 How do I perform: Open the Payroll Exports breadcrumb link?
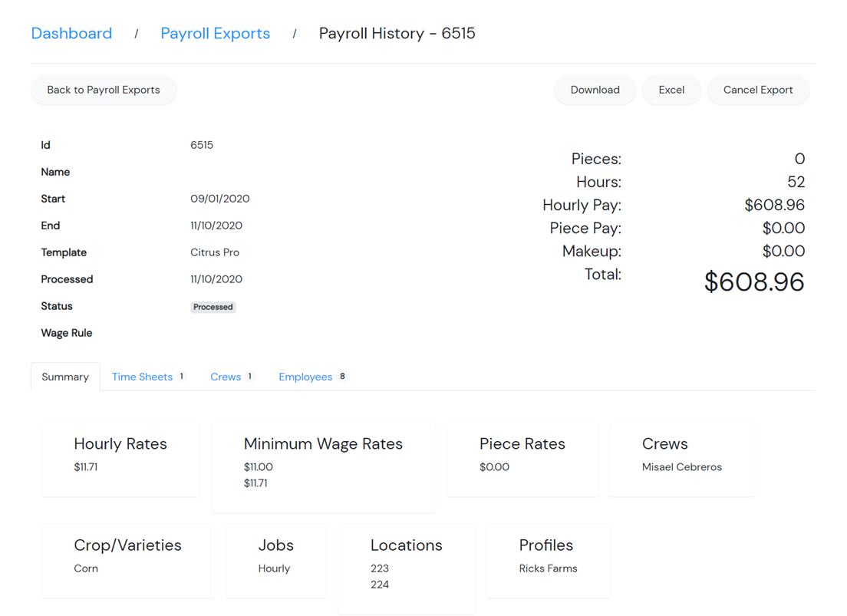[215, 34]
